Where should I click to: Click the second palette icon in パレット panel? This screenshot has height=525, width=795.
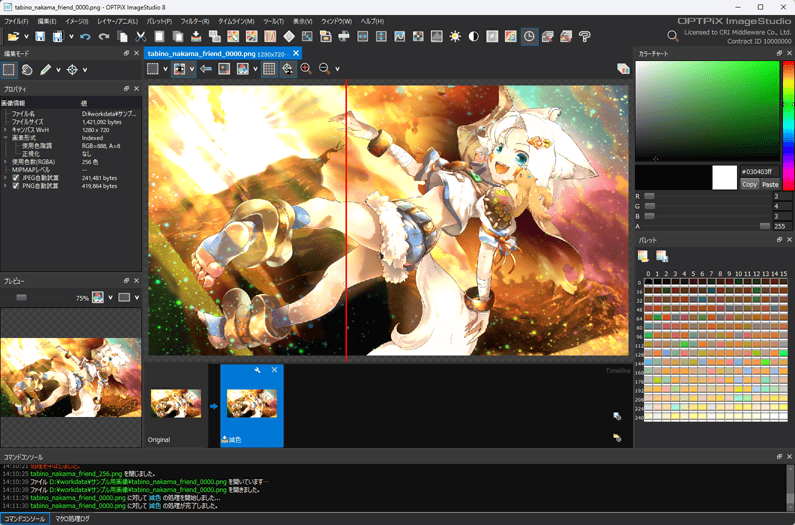tap(662, 256)
